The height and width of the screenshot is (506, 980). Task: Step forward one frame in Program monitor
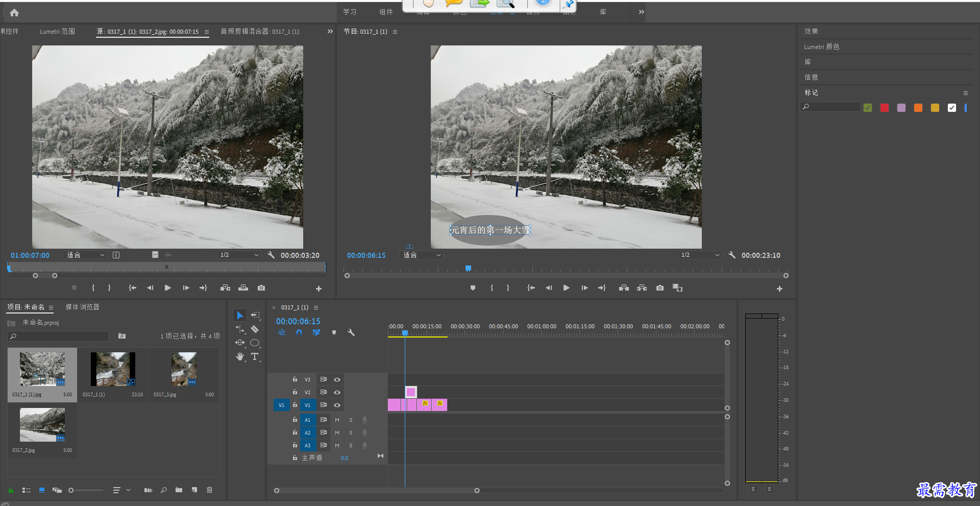584,288
